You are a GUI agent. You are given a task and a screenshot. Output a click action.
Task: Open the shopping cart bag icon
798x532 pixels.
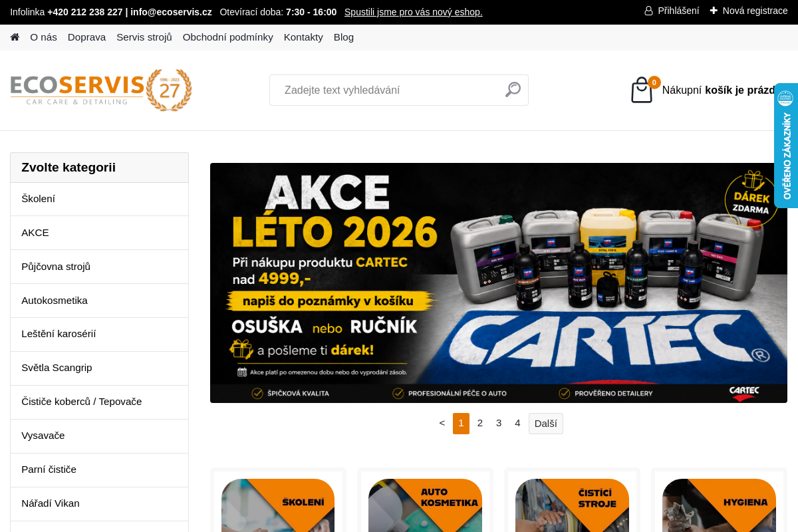pos(642,90)
